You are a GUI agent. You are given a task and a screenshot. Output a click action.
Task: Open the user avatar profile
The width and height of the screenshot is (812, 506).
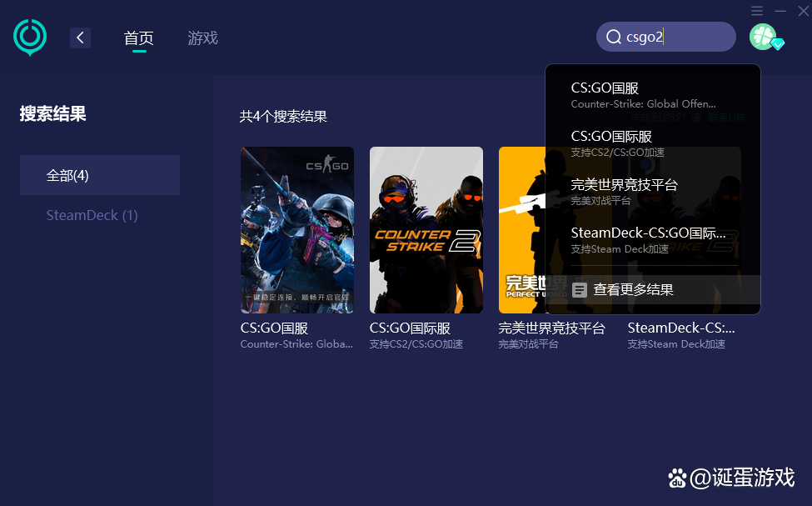coord(763,37)
